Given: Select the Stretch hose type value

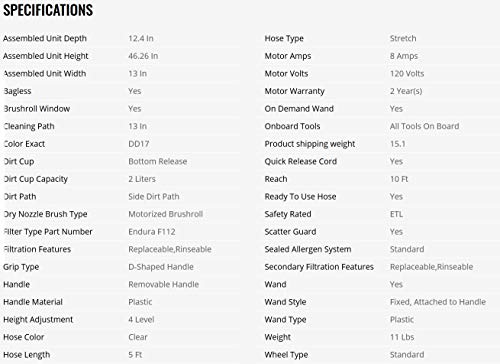Looking at the screenshot, I should (x=403, y=38).
